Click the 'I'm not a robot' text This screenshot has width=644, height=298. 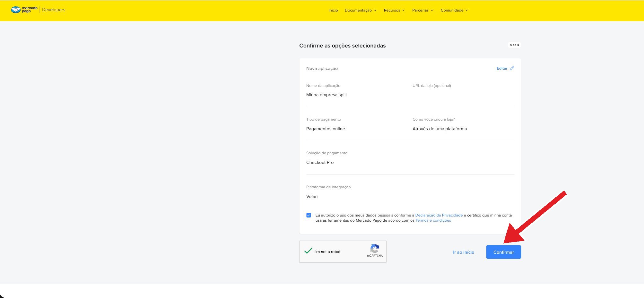pos(327,252)
